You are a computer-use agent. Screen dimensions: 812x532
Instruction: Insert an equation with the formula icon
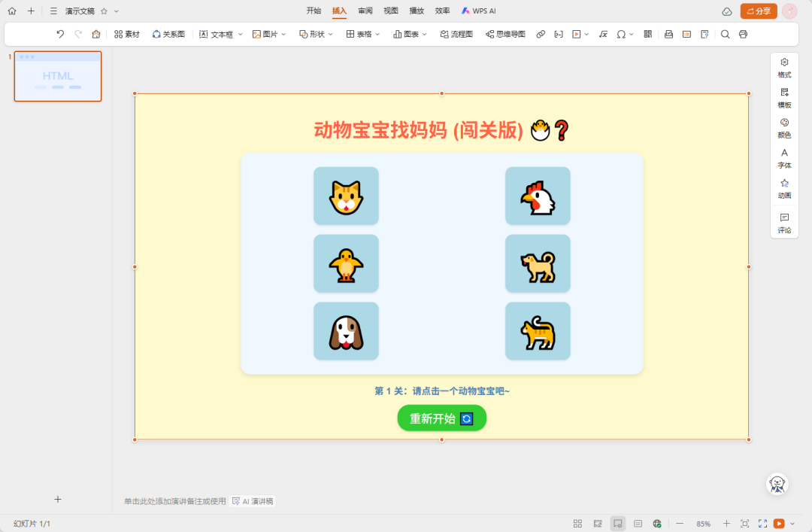coord(603,34)
